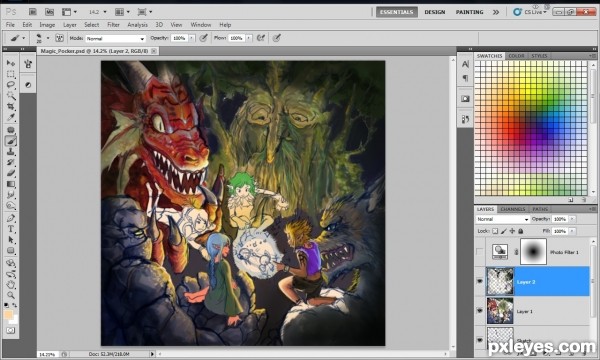This screenshot has height=360, width=600.
Task: Open the Brush Preset picker arrow
Action: [48, 38]
